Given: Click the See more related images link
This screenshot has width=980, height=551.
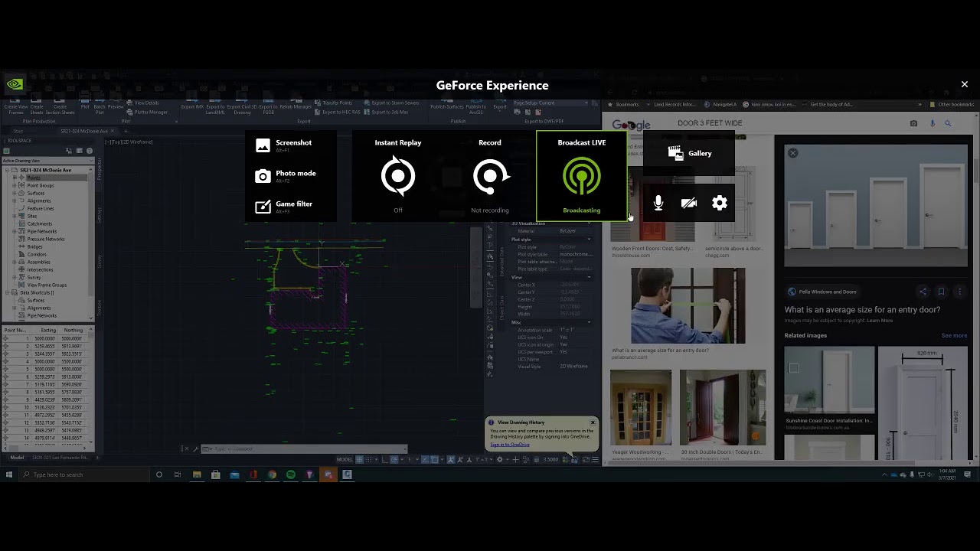Looking at the screenshot, I should 954,335.
